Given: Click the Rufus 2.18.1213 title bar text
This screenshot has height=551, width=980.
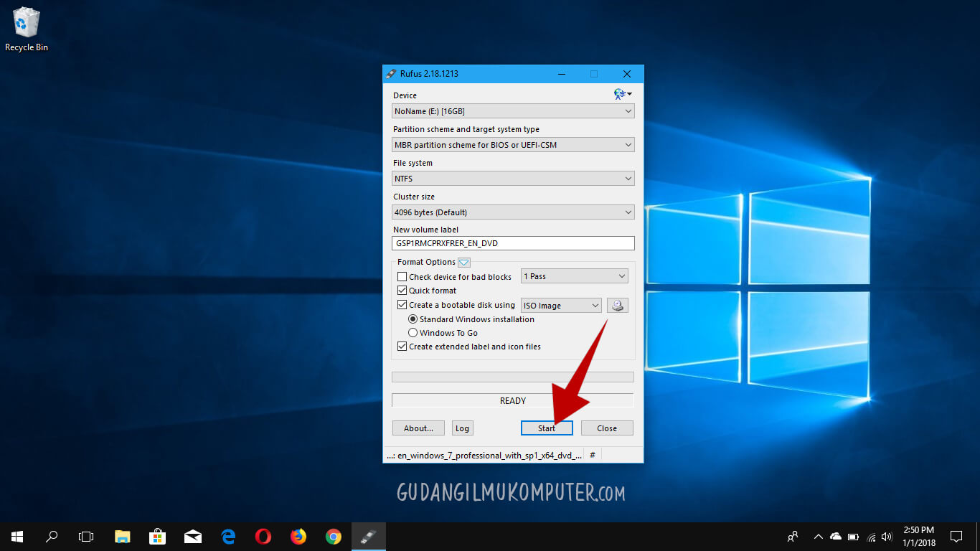Looking at the screenshot, I should tap(429, 74).
